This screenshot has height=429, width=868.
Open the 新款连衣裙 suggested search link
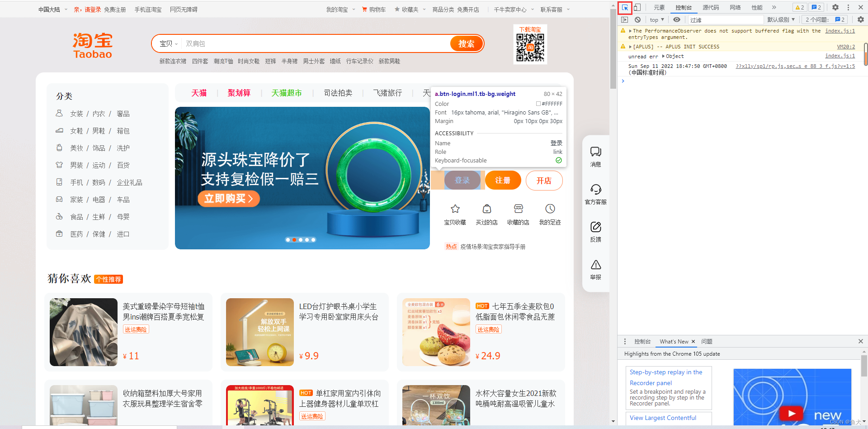173,61
